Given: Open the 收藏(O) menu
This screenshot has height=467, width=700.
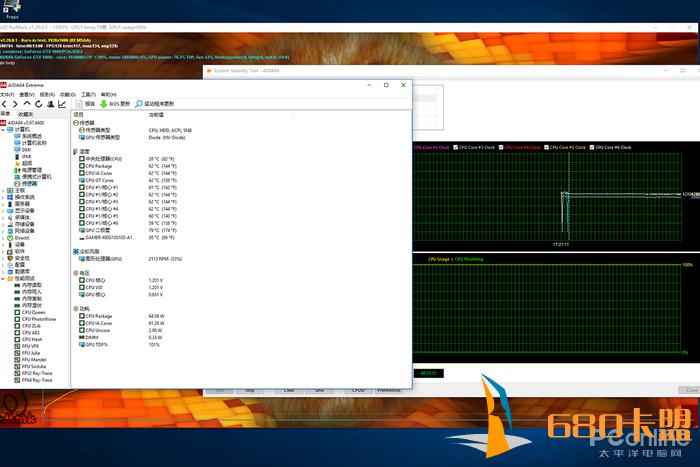Looking at the screenshot, I should tap(68, 95).
